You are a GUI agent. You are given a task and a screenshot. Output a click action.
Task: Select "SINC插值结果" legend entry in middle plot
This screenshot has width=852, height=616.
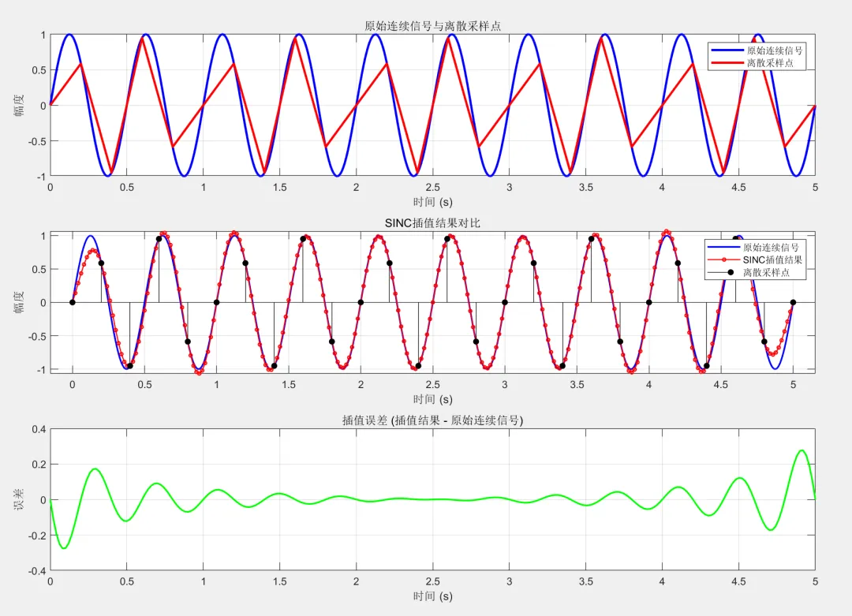(772, 259)
